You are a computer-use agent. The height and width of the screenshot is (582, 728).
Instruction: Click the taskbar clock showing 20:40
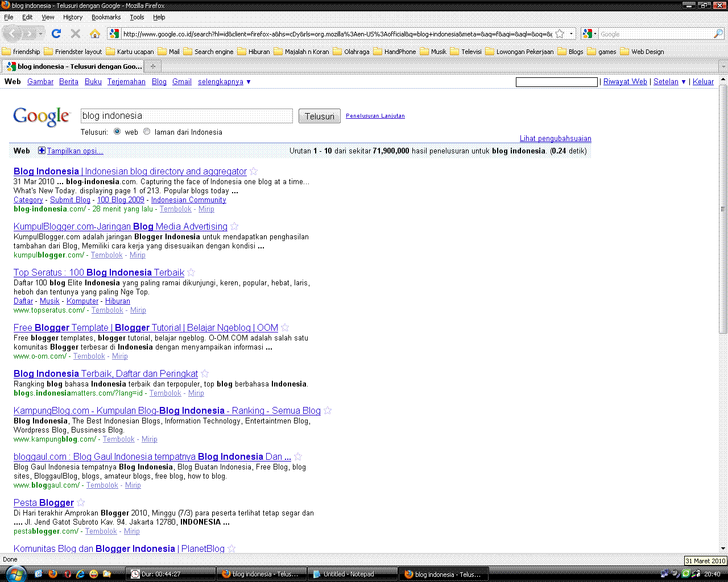[712, 574]
